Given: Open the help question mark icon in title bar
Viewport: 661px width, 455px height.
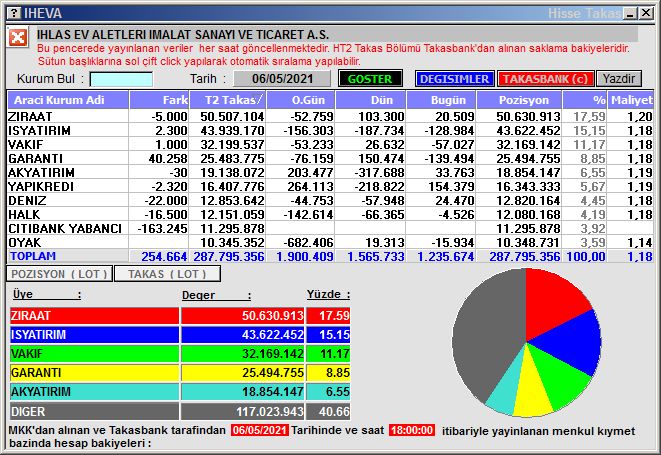Looking at the screenshot, I should pos(14,13).
